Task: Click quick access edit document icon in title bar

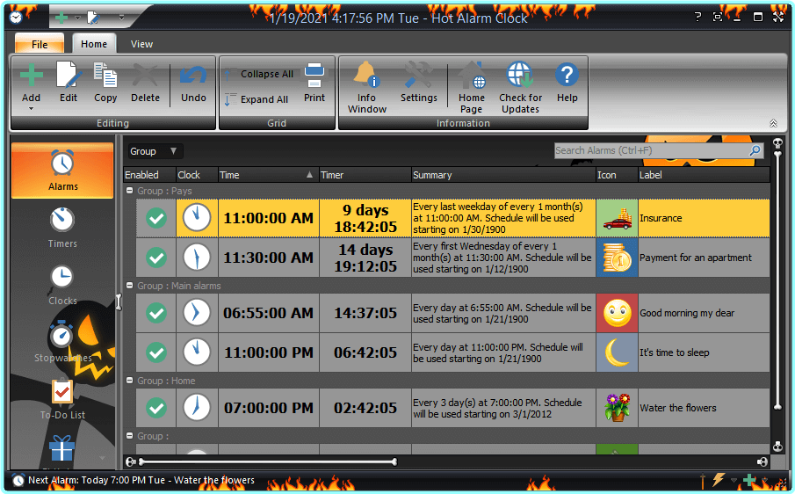Action: [x=93, y=18]
